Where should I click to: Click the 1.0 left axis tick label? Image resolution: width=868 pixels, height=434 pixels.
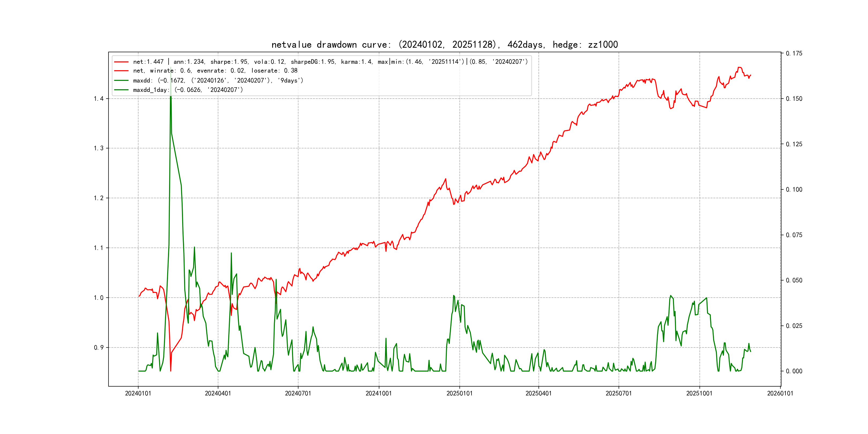coord(99,298)
